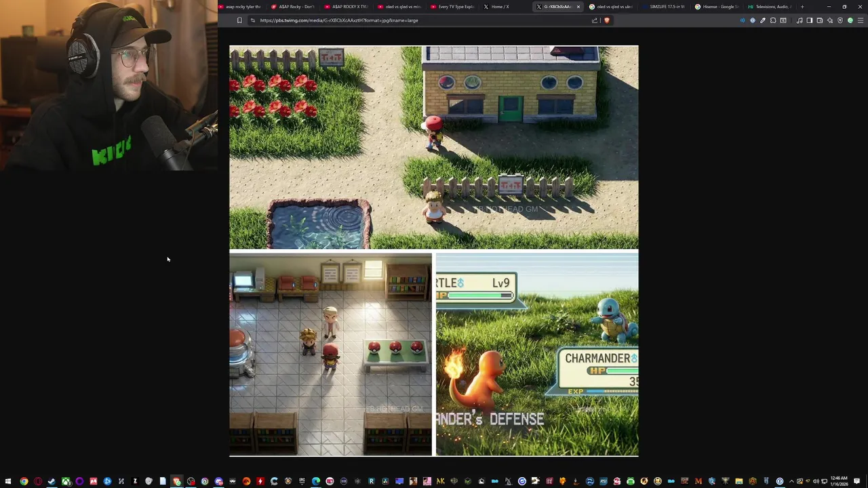Open the browser main menu button
The image size is (868, 488).
(x=861, y=20)
